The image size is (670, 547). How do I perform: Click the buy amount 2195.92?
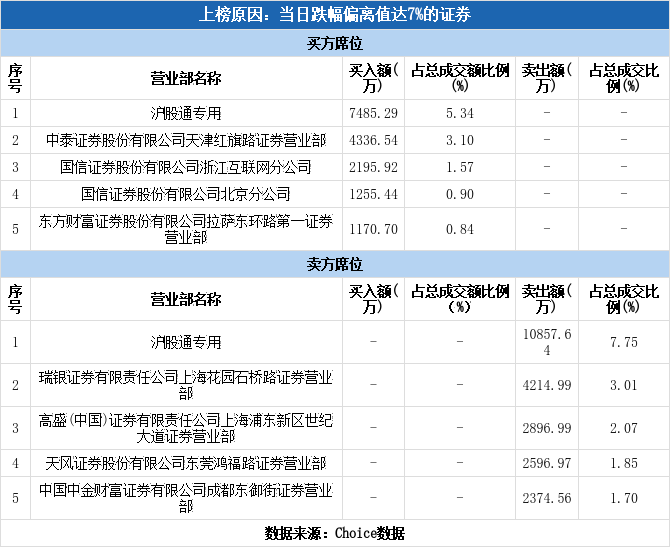point(373,167)
